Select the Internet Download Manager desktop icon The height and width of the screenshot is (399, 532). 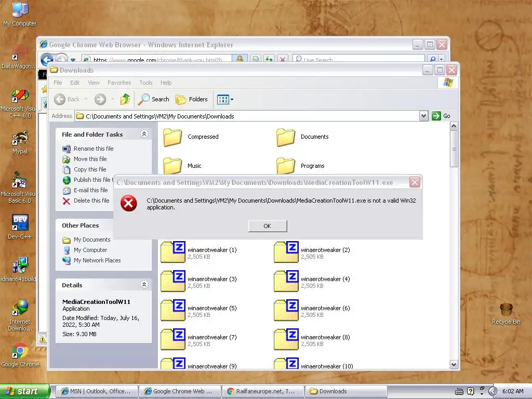[19, 316]
